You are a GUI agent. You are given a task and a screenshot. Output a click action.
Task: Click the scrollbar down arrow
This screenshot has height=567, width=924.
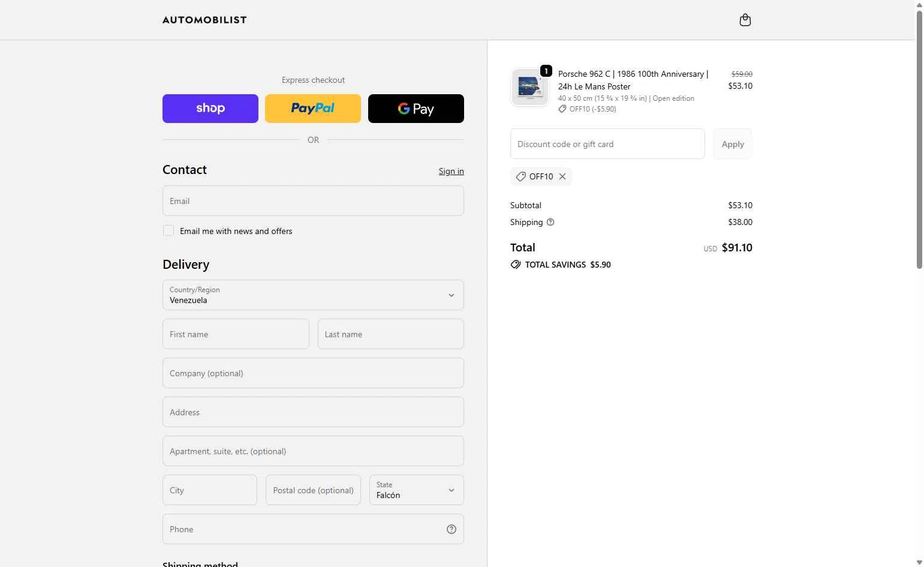[919, 562]
